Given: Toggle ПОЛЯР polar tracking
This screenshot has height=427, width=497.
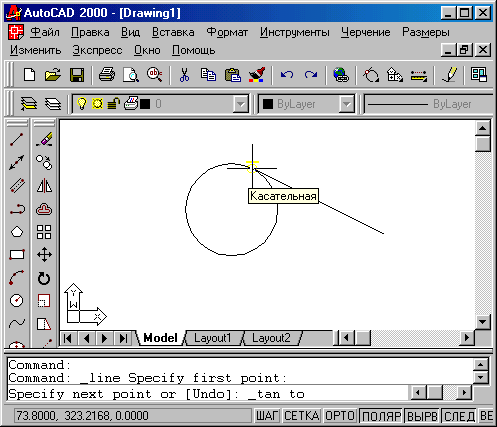Looking at the screenshot, I should (x=381, y=416).
